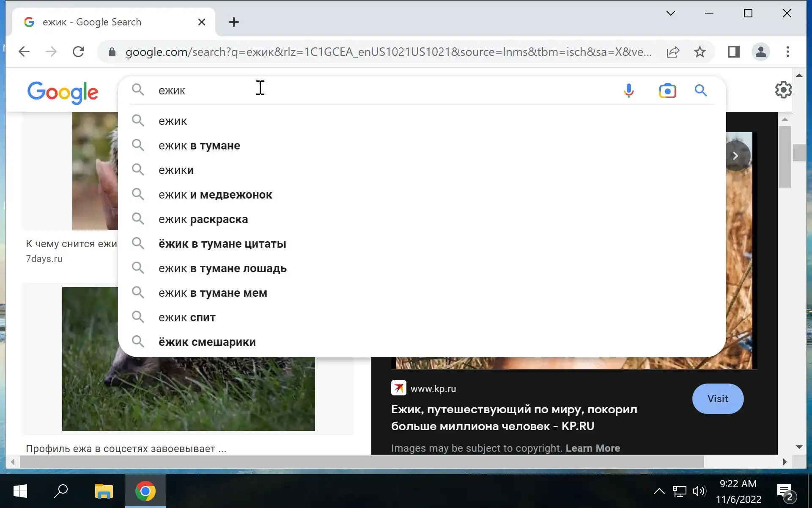Image resolution: width=812 pixels, height=508 pixels.
Task: Open Google Lens camera search
Action: click(667, 91)
